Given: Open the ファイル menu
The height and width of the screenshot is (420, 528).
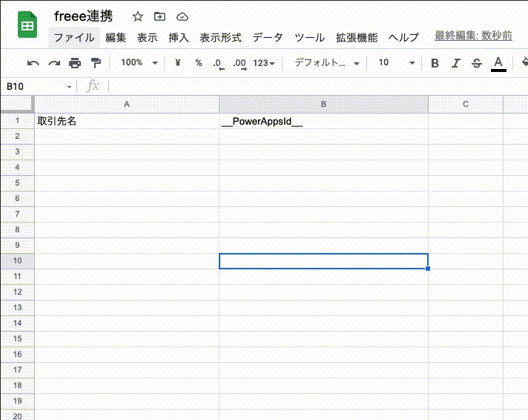Looking at the screenshot, I should tap(74, 37).
